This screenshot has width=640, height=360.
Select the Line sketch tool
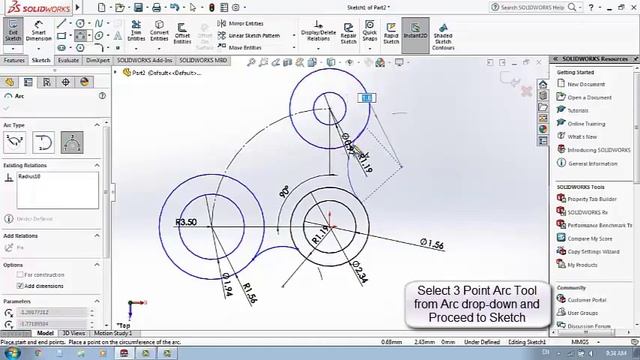62,24
